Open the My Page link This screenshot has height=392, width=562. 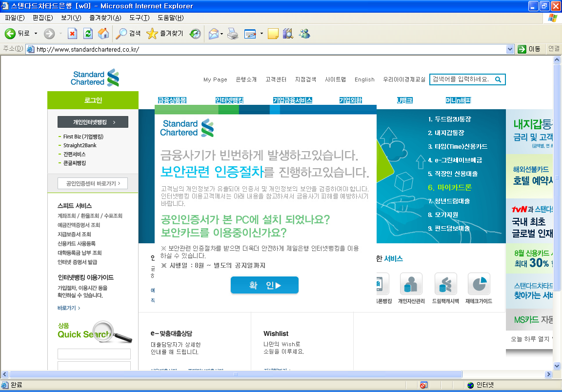[x=215, y=79]
